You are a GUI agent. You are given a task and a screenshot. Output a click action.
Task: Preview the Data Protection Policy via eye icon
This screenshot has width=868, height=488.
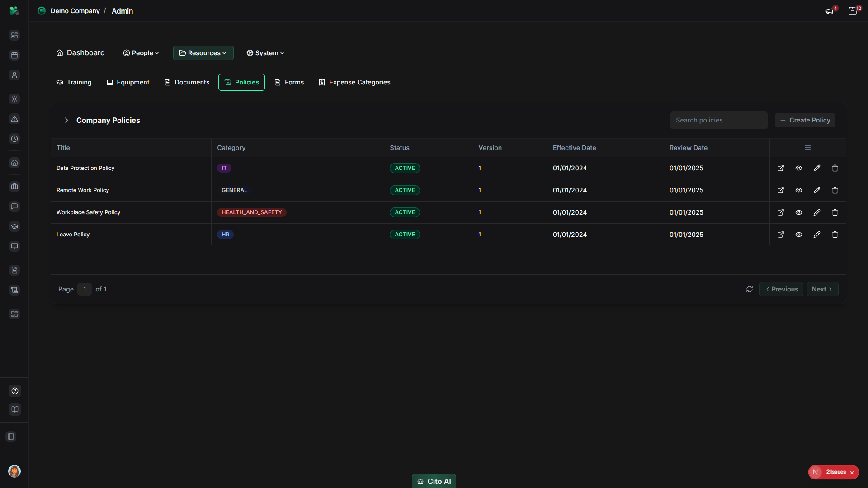798,168
